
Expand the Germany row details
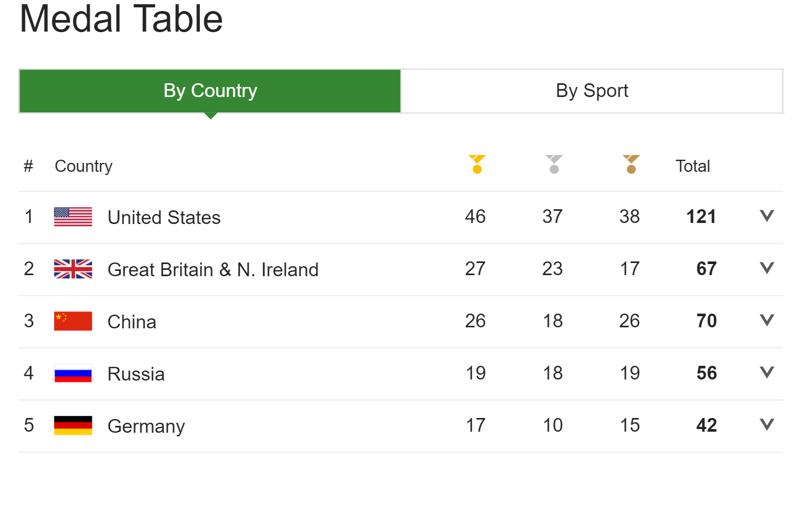coord(767,424)
